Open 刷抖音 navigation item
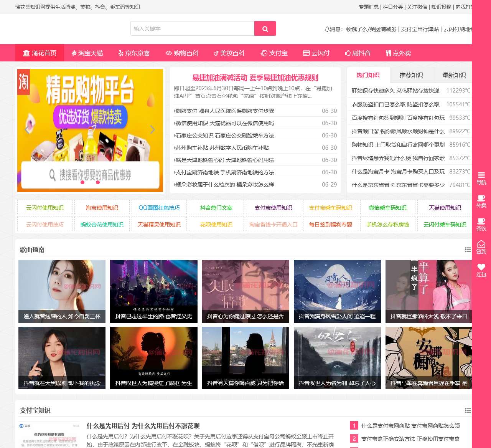 (358, 53)
